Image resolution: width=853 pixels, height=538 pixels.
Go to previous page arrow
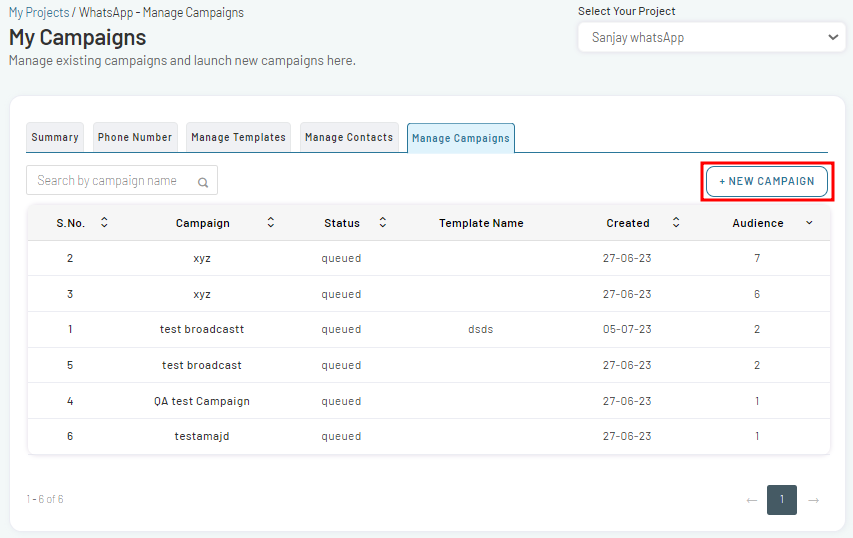[x=752, y=500]
